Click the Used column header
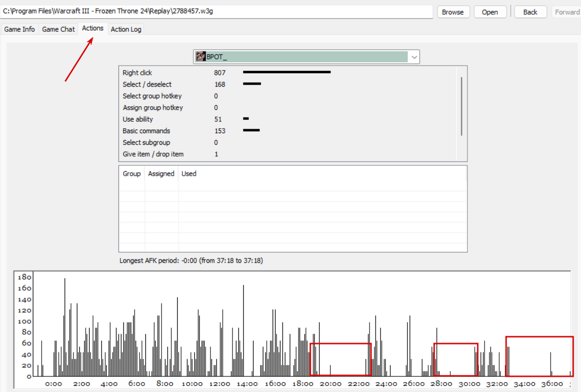The height and width of the screenshot is (392, 581). (189, 174)
